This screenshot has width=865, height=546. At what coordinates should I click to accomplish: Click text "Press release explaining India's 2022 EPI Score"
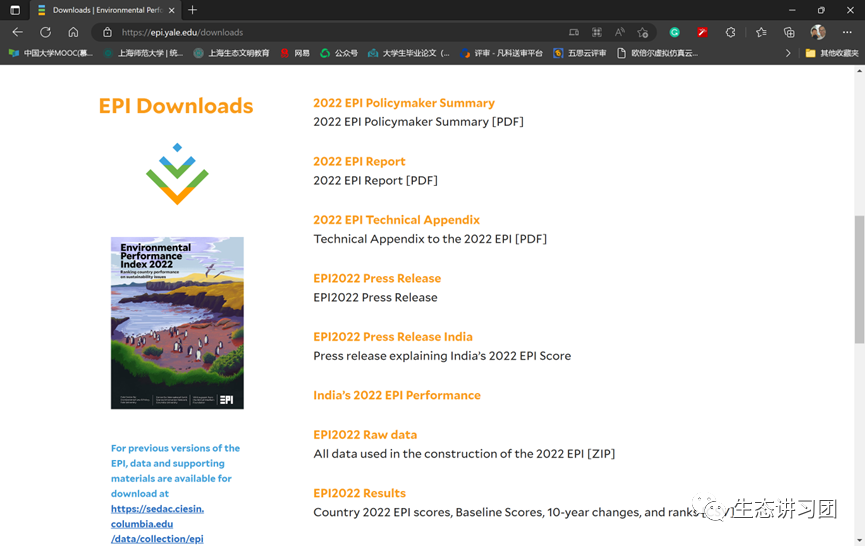[x=442, y=356]
